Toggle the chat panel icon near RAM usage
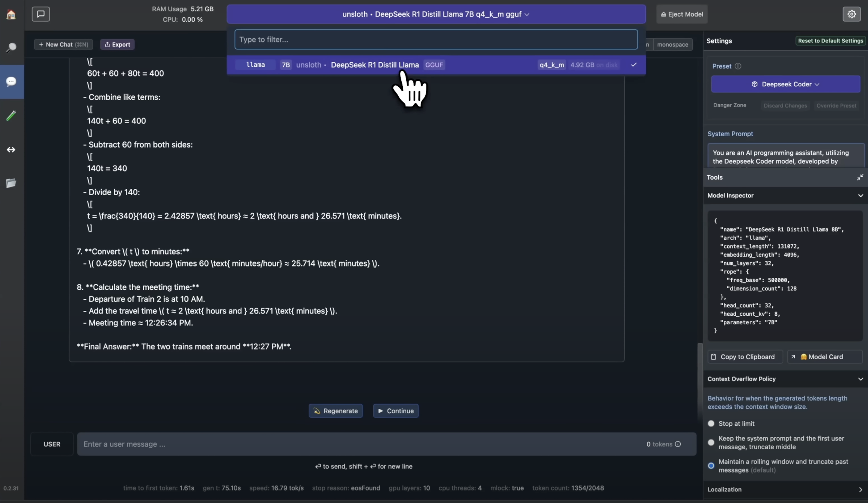Screen dimensions: 868x503 coord(41,14)
